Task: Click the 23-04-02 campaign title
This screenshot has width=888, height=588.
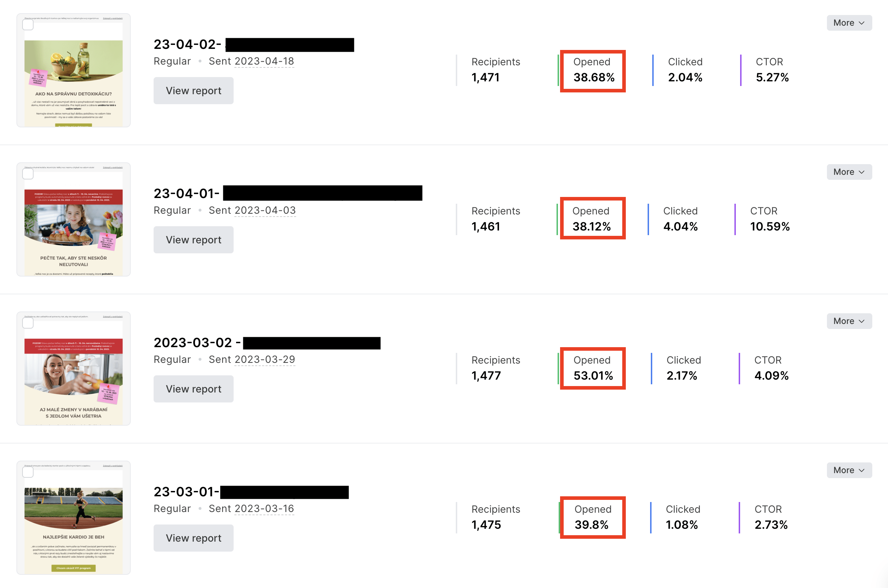Action: 187,45
